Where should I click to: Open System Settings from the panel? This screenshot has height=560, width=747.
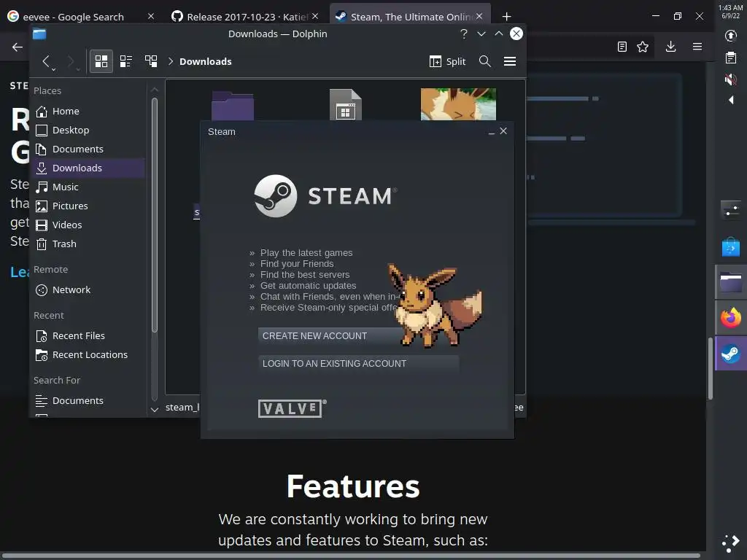731,210
